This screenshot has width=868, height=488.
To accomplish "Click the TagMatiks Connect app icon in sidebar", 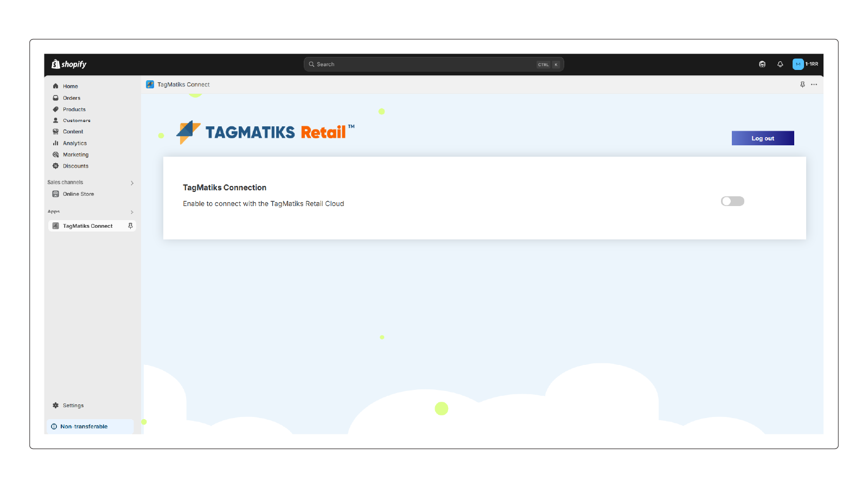I will 55,226.
